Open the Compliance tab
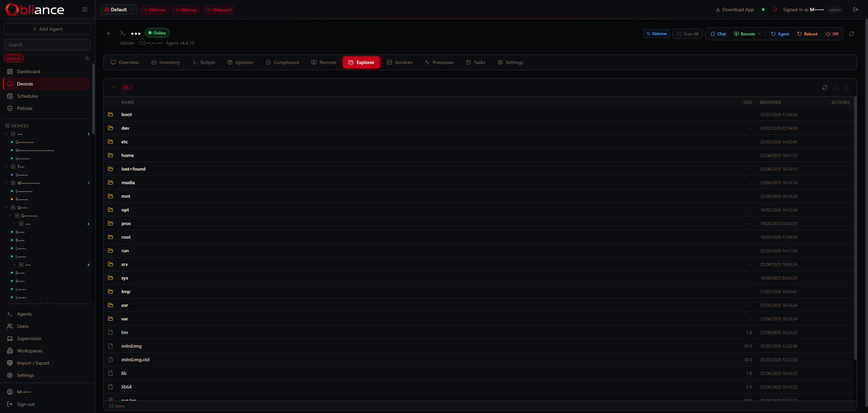868x413 pixels. point(286,62)
